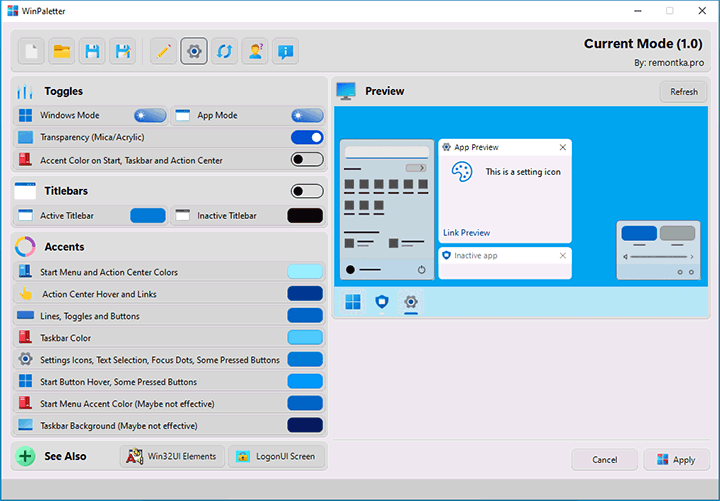The height and width of the screenshot is (501, 720).
Task: Click the pointing hand Action Center icon
Action: tap(26, 294)
